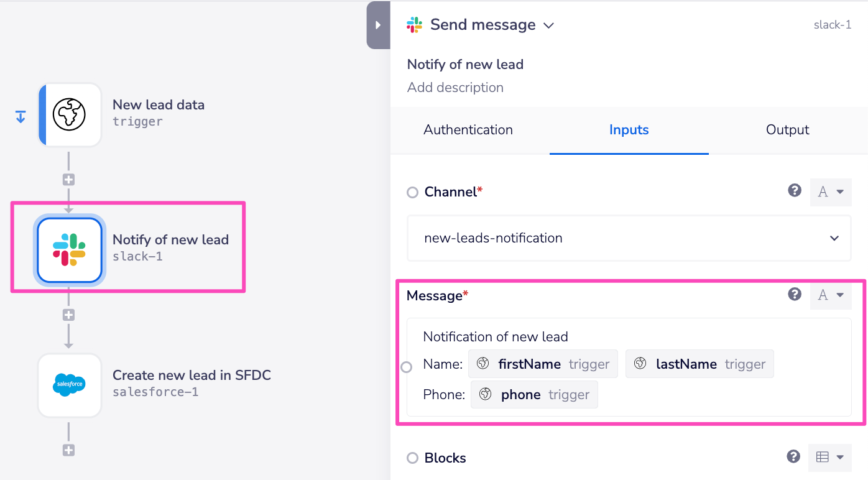Open help for the Message input

point(795,294)
